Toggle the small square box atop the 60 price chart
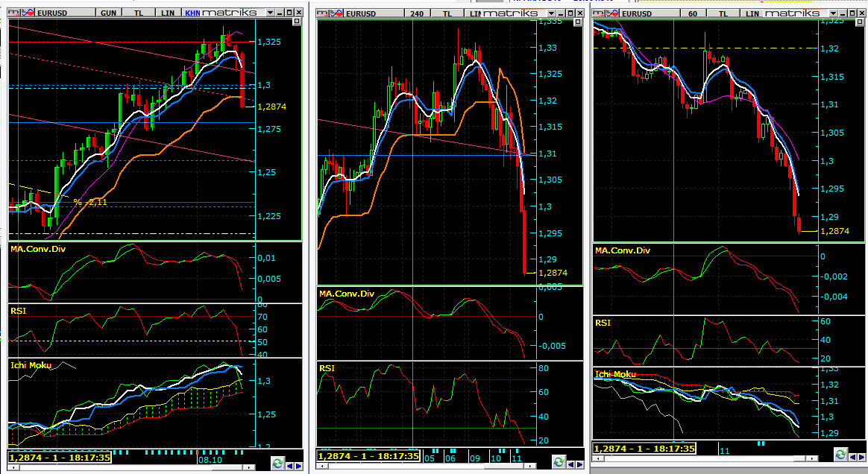 pyautogui.click(x=860, y=22)
